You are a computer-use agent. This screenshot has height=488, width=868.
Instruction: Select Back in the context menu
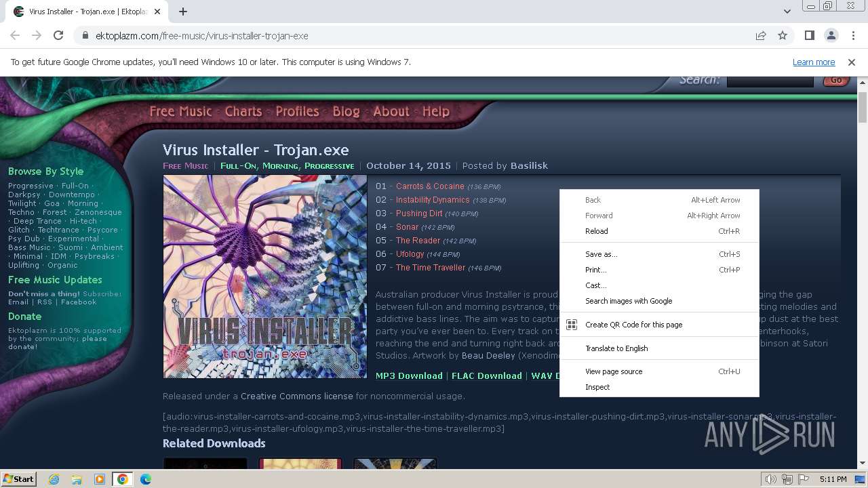pos(659,200)
